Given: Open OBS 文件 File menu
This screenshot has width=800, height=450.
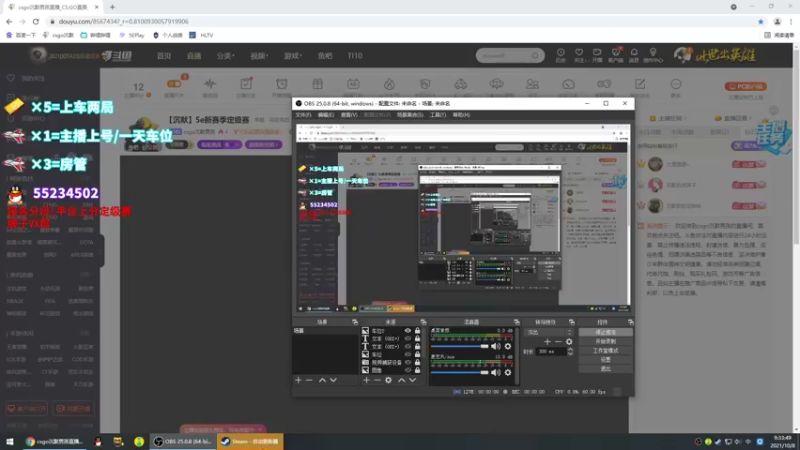Looking at the screenshot, I should (303, 115).
